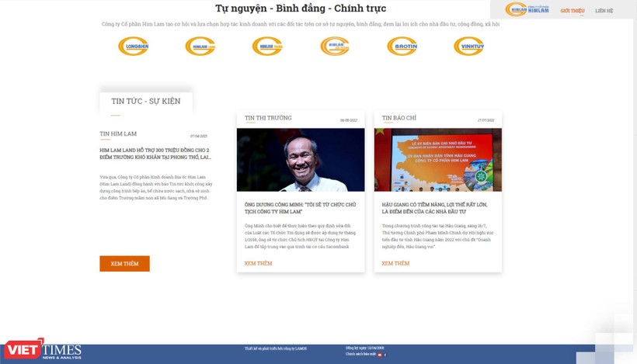Click the Him Lam logo in header
Image resolution: width=637 pixels, height=364 pixels.
tap(527, 9)
